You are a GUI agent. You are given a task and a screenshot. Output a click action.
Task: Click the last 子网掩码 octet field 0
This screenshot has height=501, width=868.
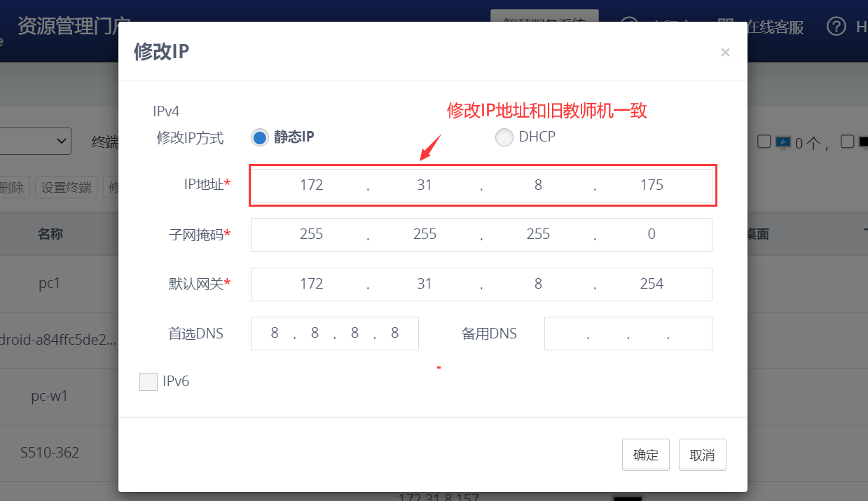[x=652, y=234]
